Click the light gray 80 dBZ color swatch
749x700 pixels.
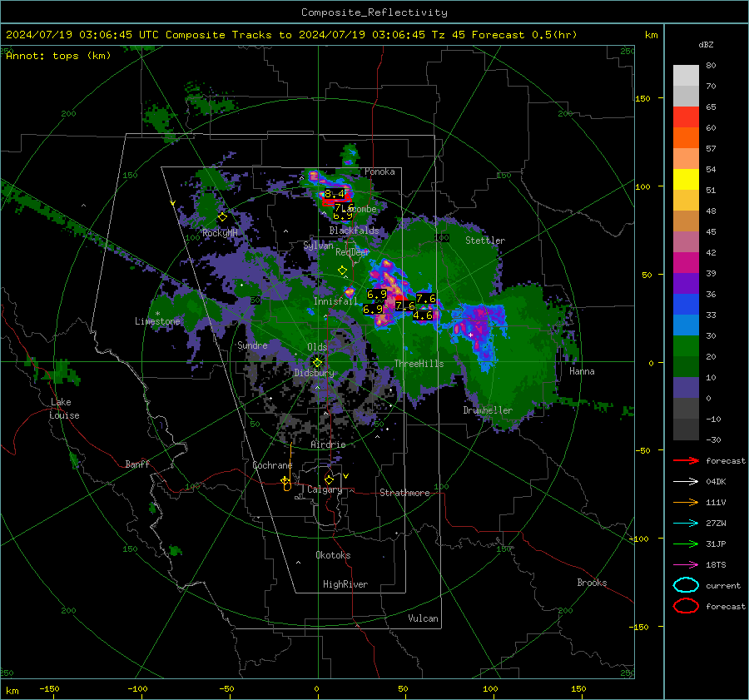pyautogui.click(x=686, y=76)
